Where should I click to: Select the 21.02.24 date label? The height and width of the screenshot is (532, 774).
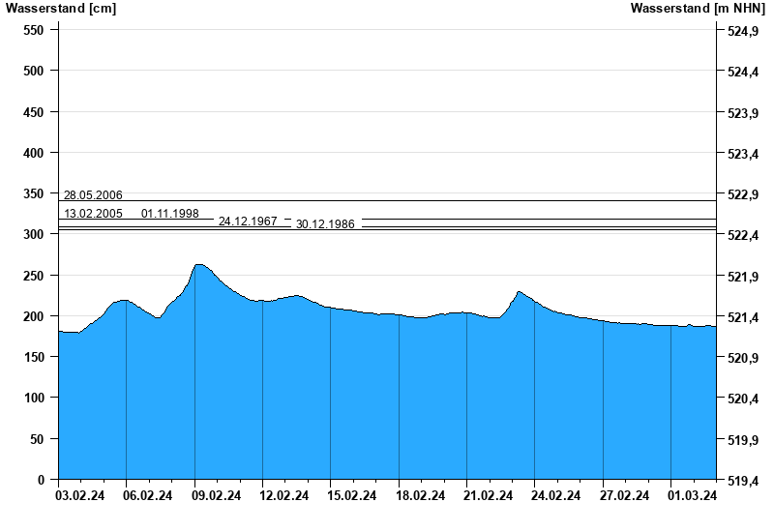[x=489, y=496]
